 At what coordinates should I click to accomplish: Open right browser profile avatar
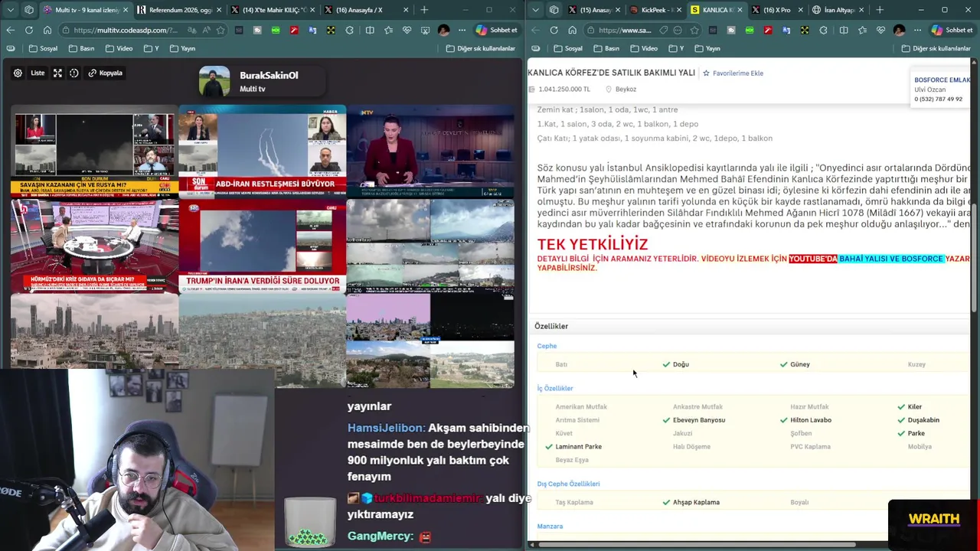pos(899,30)
